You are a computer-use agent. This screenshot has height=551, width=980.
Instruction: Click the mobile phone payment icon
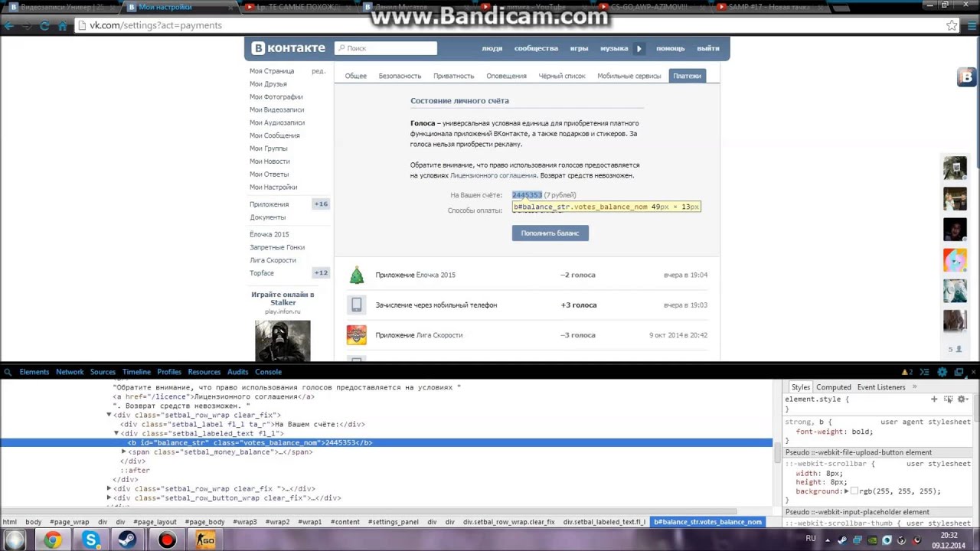357,305
